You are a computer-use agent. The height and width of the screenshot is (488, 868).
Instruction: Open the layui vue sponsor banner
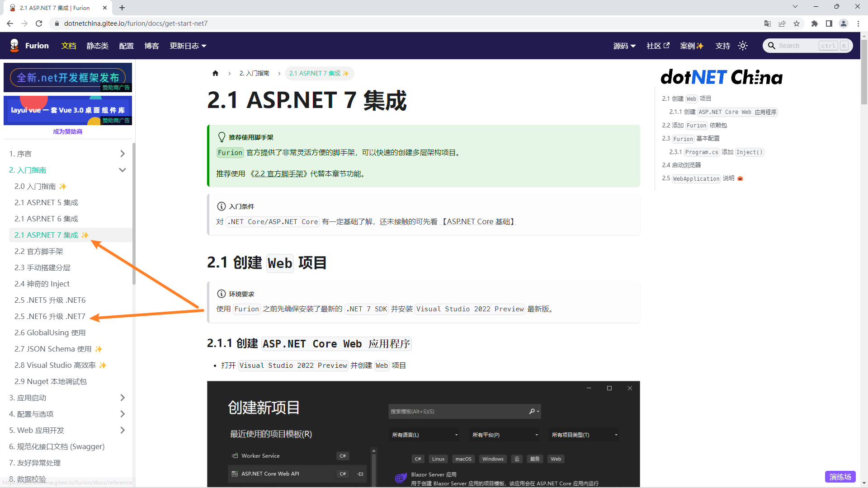[x=68, y=110]
